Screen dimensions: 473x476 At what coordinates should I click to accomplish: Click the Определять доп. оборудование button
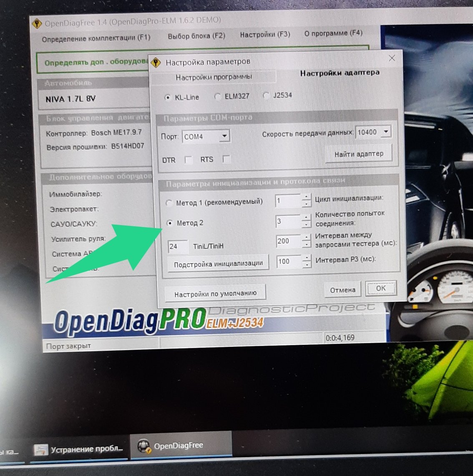tap(93, 62)
